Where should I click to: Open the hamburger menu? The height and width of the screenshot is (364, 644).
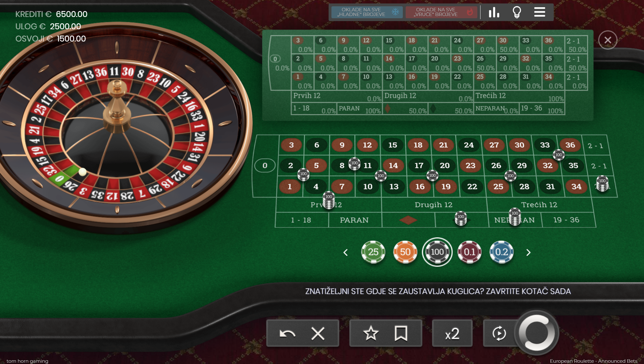pos(540,12)
